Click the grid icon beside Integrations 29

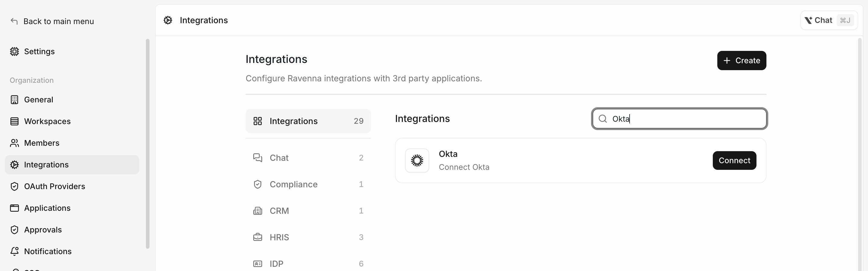(257, 121)
